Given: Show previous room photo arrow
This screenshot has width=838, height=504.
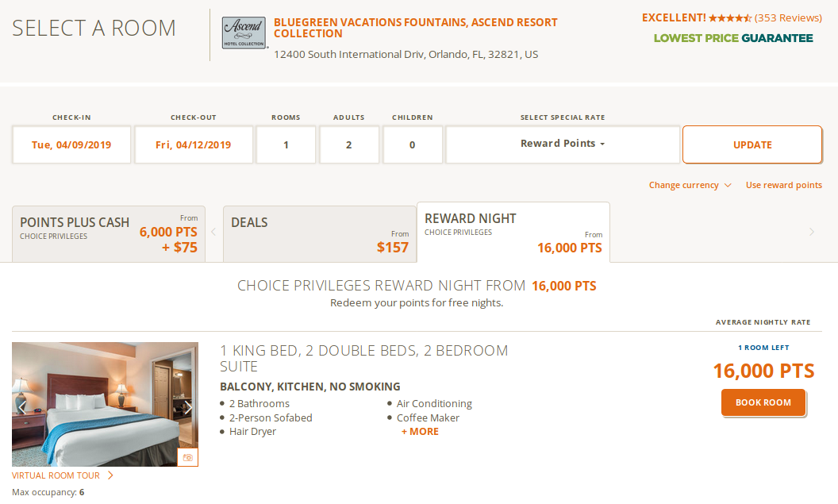Looking at the screenshot, I should (x=22, y=408).
